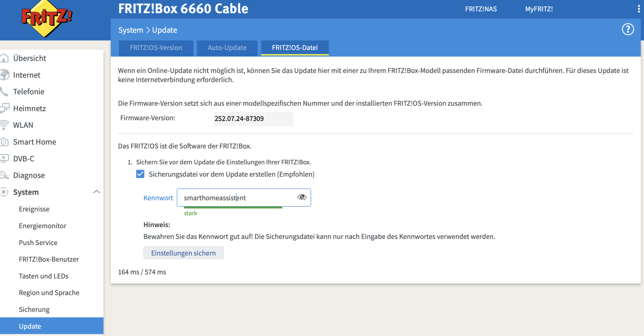Open help via question mark icon
Screen dimensions: 644x336
coord(628,29)
